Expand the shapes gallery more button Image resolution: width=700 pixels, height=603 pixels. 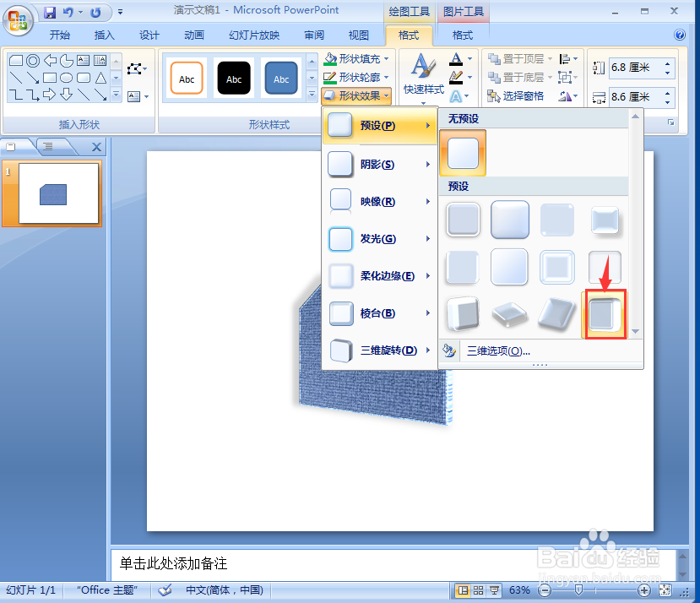[116, 95]
